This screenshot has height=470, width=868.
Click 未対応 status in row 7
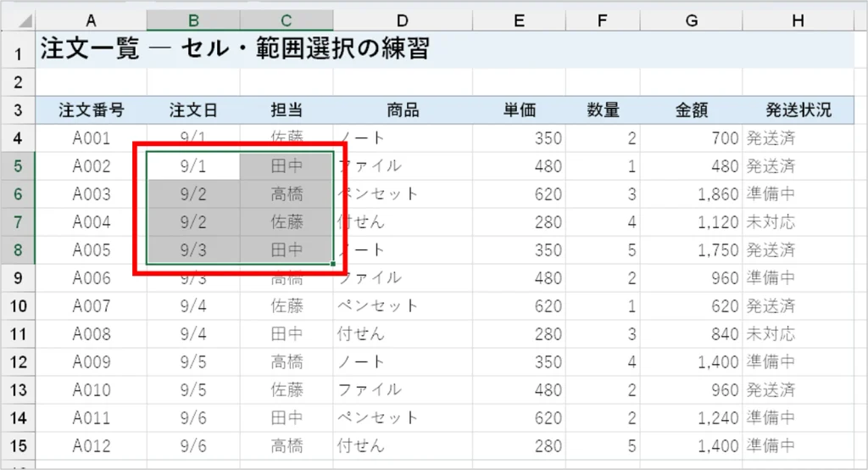[798, 221]
